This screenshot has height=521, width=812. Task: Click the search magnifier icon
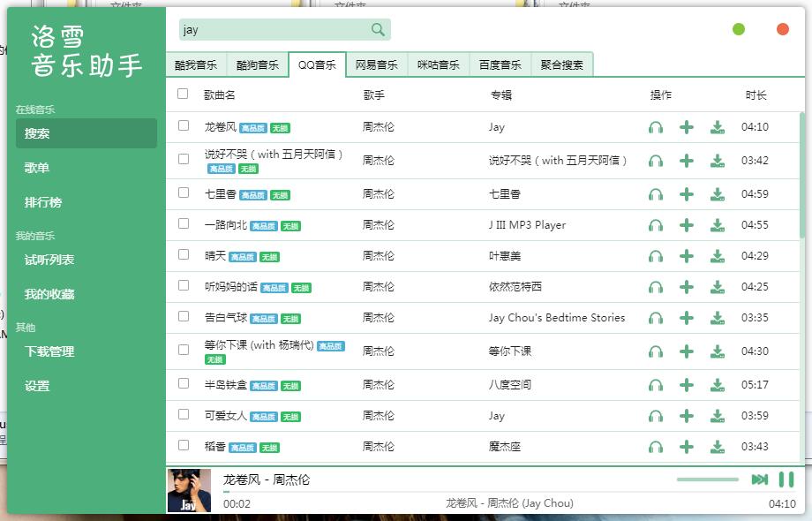point(378,29)
